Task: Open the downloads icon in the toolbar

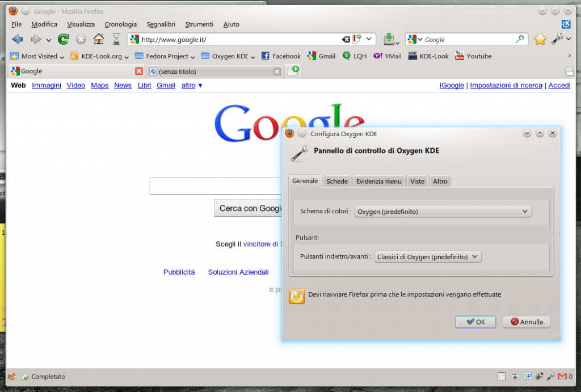Action: [x=389, y=39]
